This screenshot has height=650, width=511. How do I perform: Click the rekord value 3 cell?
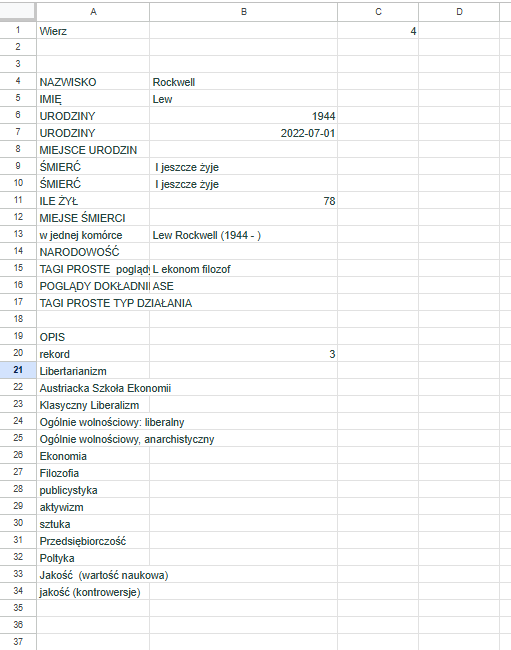click(244, 354)
